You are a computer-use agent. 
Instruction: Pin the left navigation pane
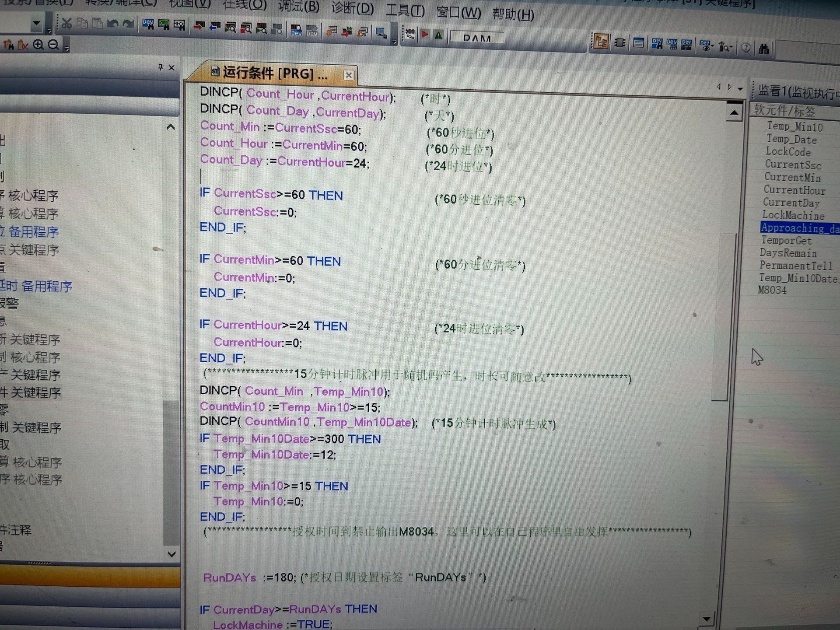(160, 67)
